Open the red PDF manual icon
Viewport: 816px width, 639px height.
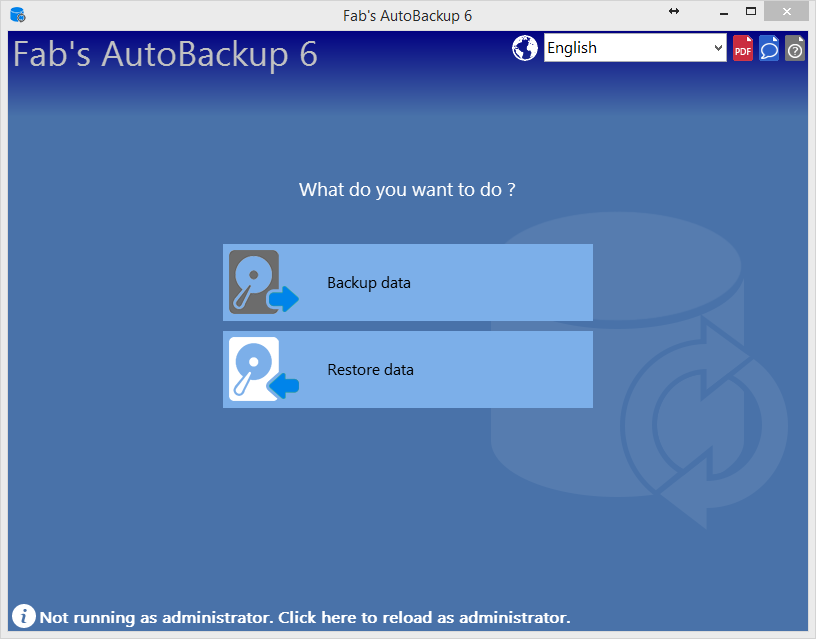point(743,48)
